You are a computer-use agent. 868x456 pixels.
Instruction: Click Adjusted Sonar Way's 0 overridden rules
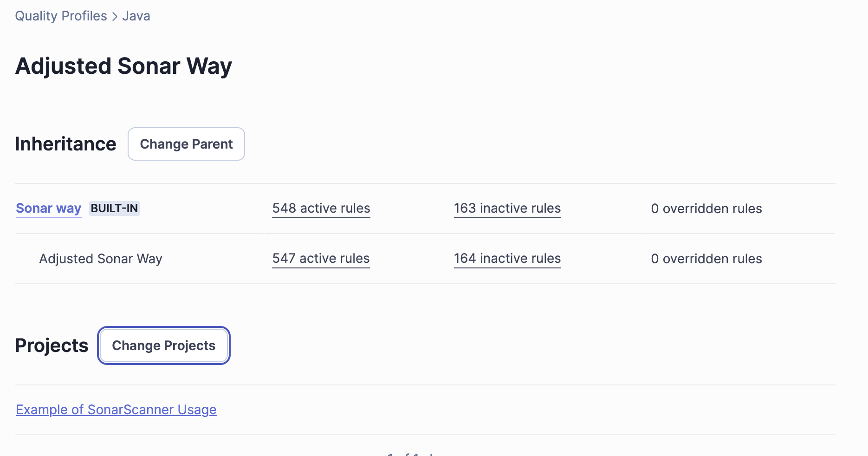pos(706,259)
